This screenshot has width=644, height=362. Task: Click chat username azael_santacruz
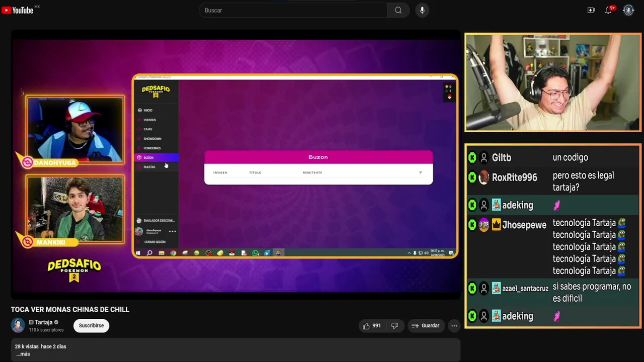tap(525, 289)
